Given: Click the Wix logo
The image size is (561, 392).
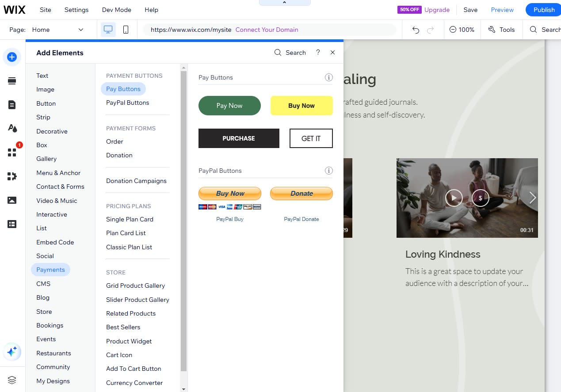Looking at the screenshot, I should [x=14, y=10].
